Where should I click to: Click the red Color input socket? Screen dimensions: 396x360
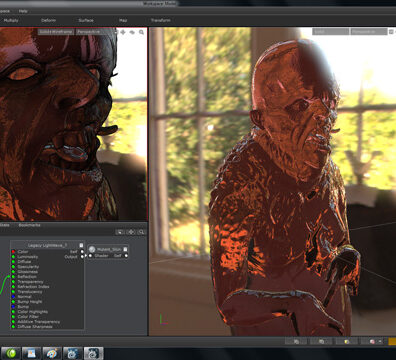tap(13, 252)
